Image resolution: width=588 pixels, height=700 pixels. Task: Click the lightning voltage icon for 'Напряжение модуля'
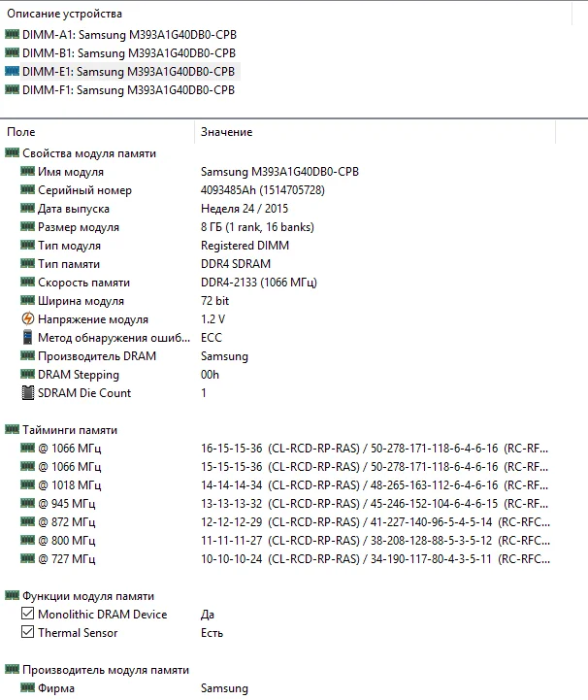[28, 318]
